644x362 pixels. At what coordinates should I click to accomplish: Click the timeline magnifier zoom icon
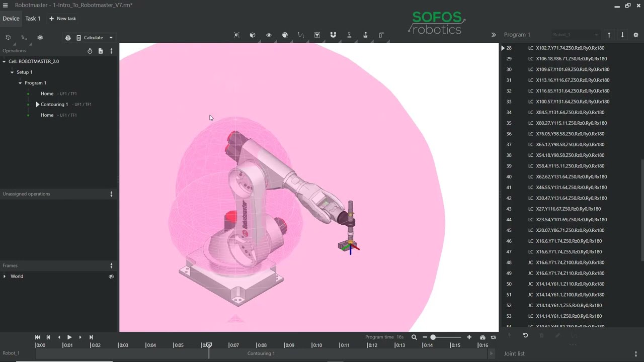pos(414,337)
